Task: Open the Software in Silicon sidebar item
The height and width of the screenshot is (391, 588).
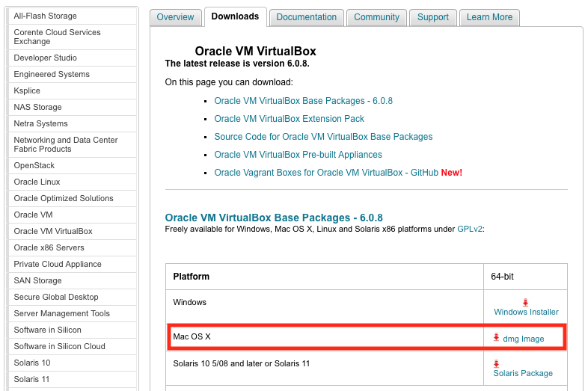Action: coord(72,330)
